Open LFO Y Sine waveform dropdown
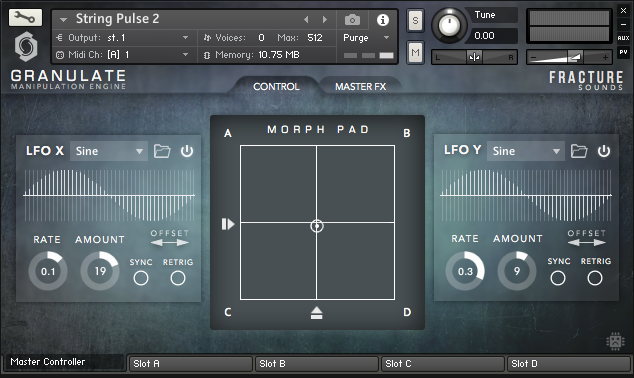The width and height of the screenshot is (634, 378). (x=526, y=151)
